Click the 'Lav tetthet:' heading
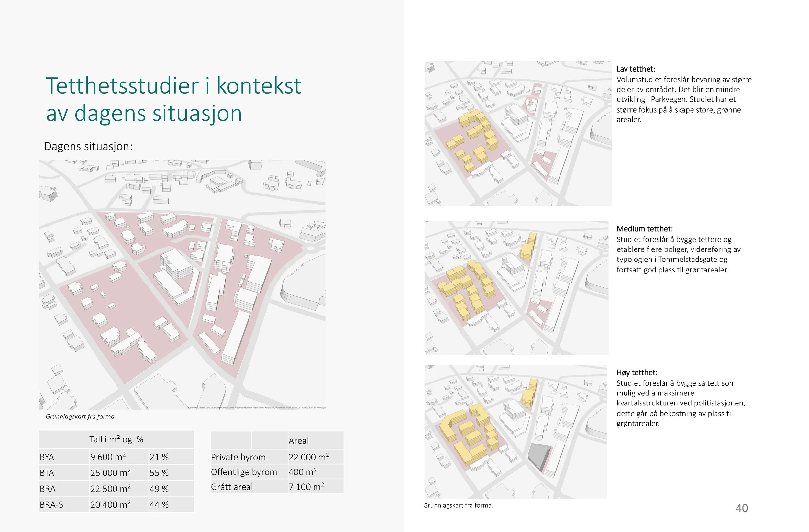 tap(636, 69)
